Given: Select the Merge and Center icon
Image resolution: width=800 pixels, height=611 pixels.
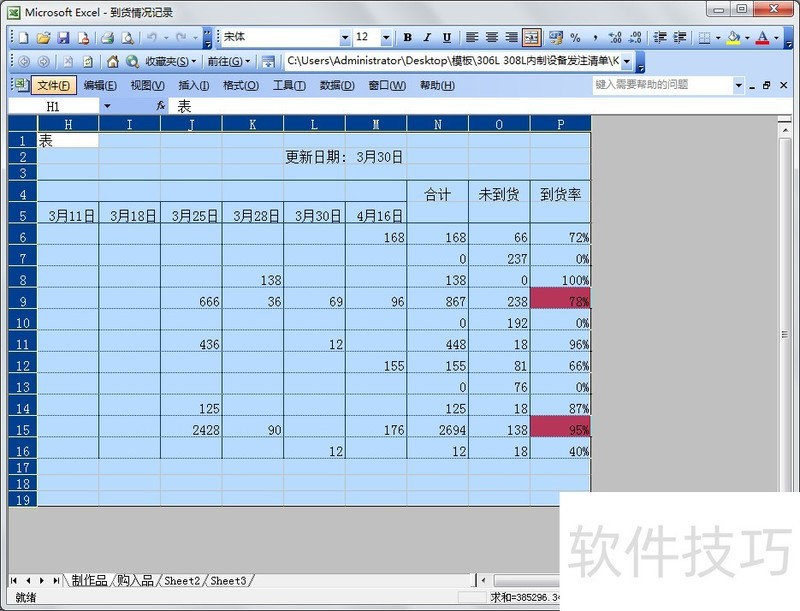Looking at the screenshot, I should [x=533, y=37].
